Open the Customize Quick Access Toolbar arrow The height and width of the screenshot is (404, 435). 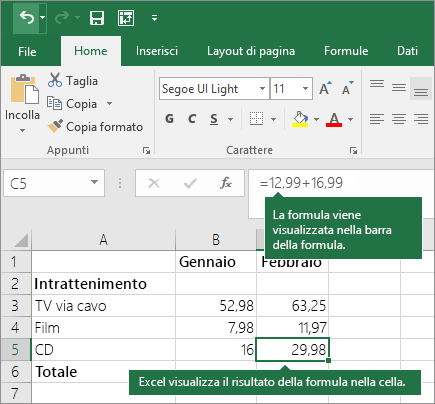(x=154, y=18)
